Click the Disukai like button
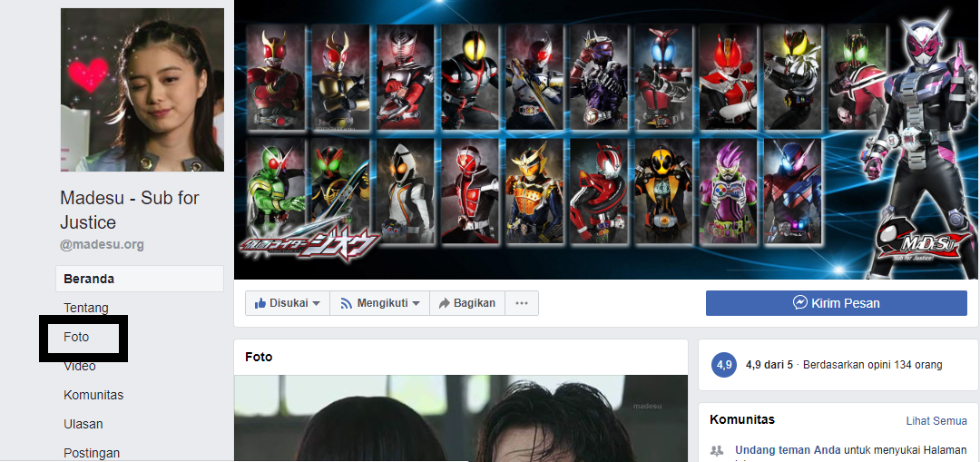This screenshot has height=462, width=980. (288, 303)
